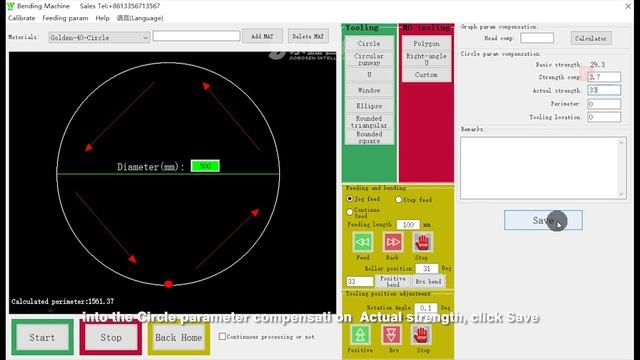Select the Custom no-tooling shape
The height and width of the screenshot is (360, 640).
click(x=426, y=75)
